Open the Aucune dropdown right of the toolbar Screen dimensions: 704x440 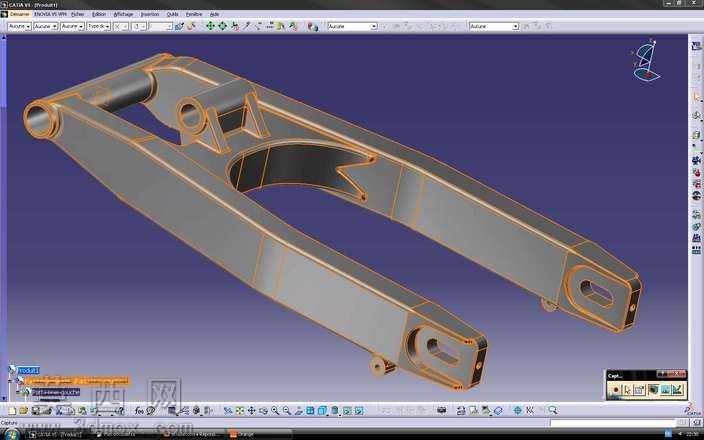click(x=494, y=26)
